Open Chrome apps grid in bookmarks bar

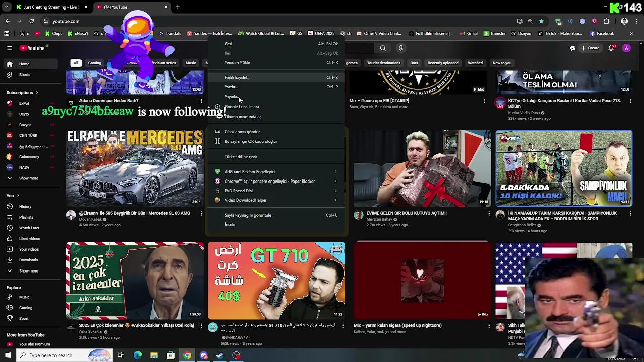7,34
